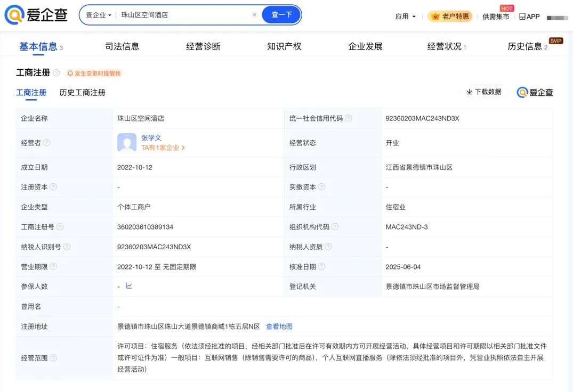The height and width of the screenshot is (392, 573).
Task: Click the help icon beside 统一社会信用代码
Action: 349,118
